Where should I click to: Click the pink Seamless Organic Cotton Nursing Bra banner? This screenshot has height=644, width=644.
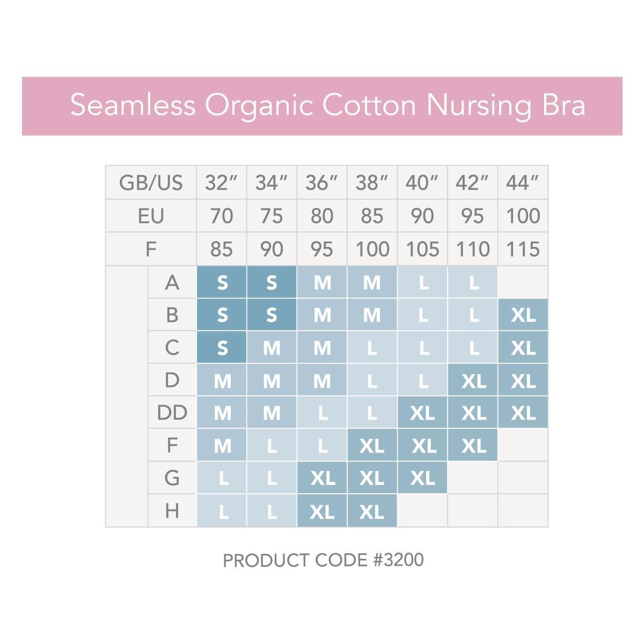(x=322, y=106)
